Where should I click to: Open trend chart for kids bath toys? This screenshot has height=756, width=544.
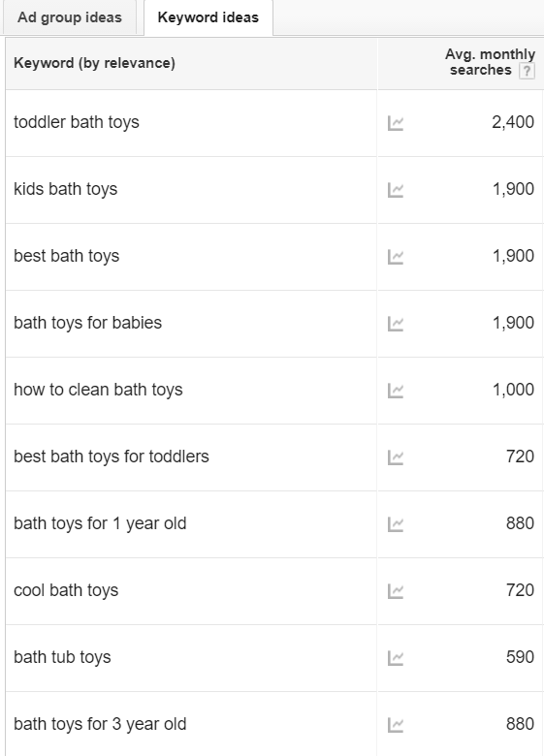pyautogui.click(x=396, y=190)
